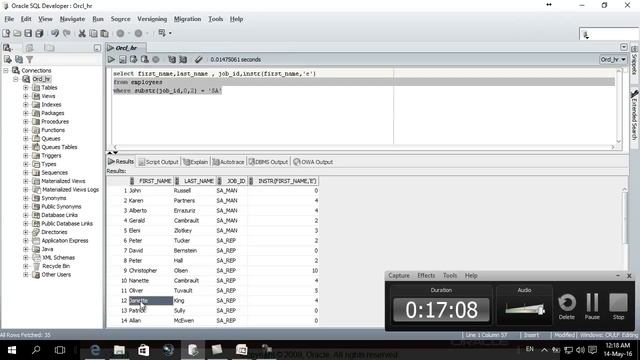
Task: Open the Versioning menu
Action: click(x=152, y=19)
